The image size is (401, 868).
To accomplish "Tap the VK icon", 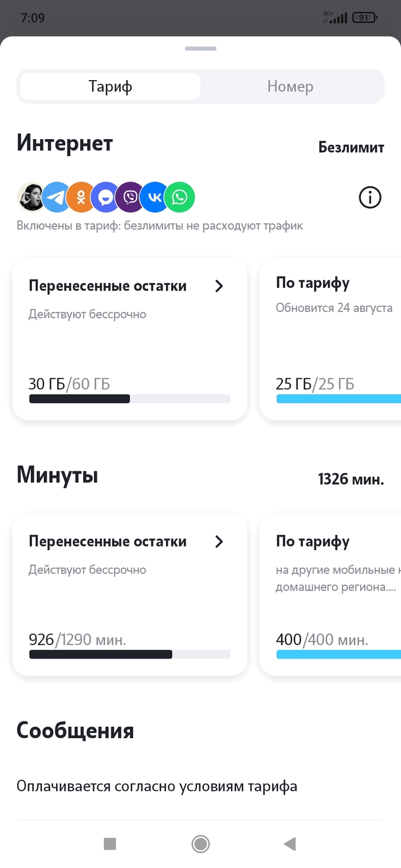I will (x=155, y=198).
